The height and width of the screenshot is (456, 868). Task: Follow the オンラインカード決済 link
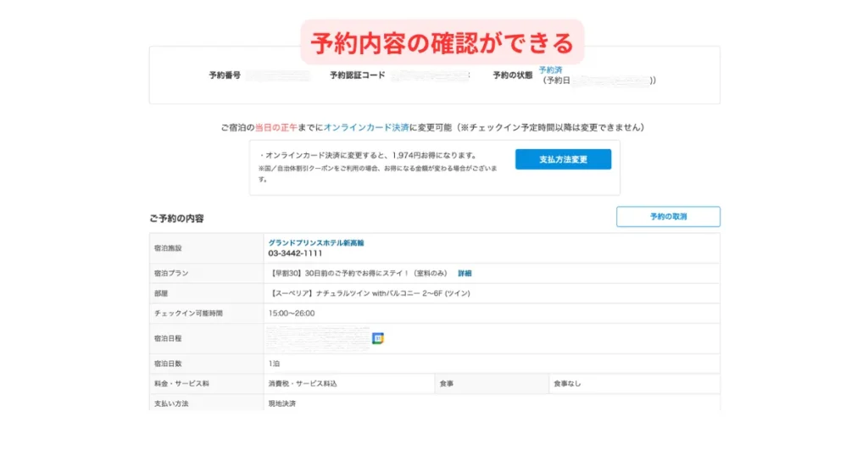point(365,127)
